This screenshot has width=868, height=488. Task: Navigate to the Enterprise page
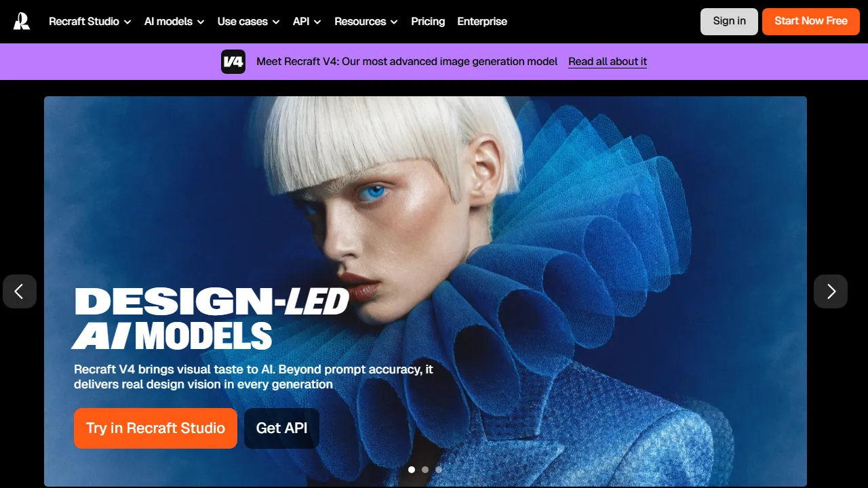[x=482, y=22]
